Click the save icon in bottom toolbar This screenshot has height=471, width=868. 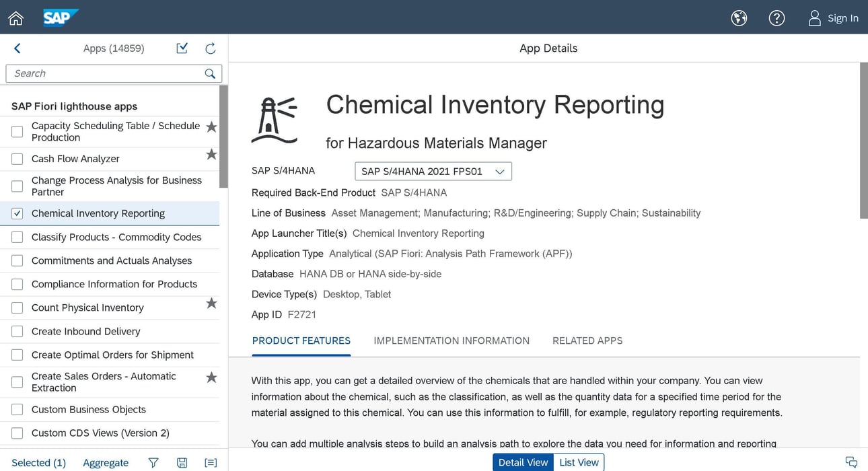[x=182, y=462]
